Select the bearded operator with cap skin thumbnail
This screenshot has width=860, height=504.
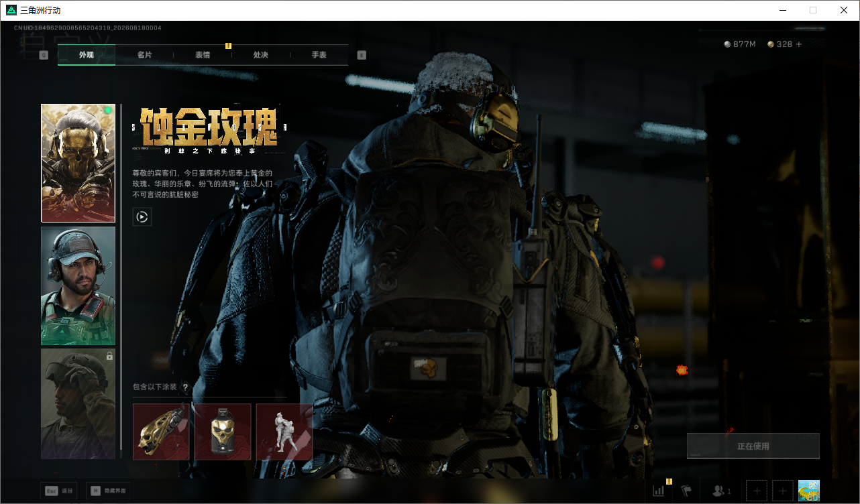pyautogui.click(x=78, y=286)
